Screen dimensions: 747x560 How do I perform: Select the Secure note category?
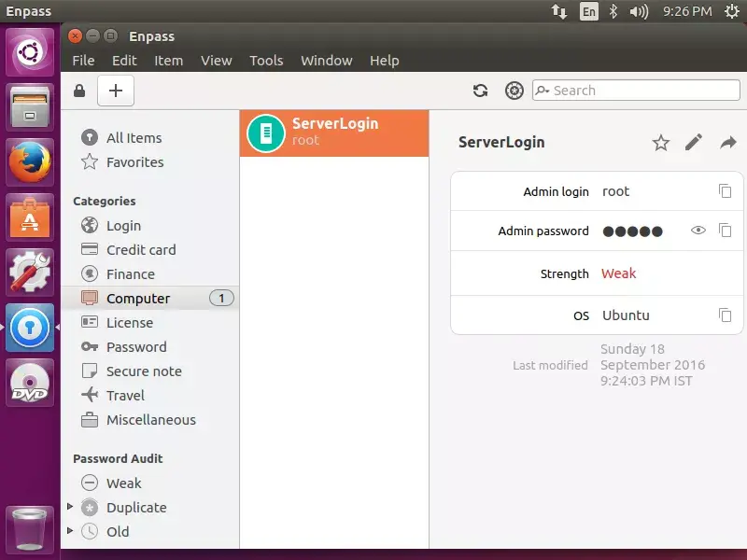(x=150, y=371)
